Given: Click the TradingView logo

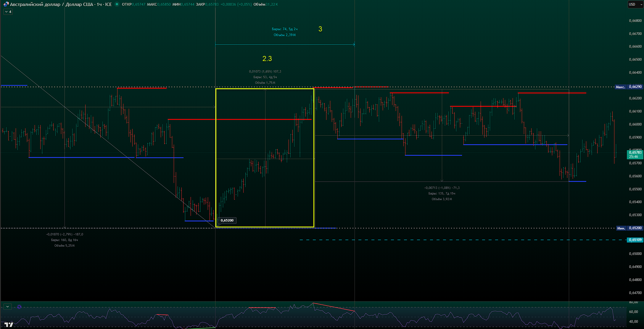Looking at the screenshot, I should pyautogui.click(x=9, y=325).
